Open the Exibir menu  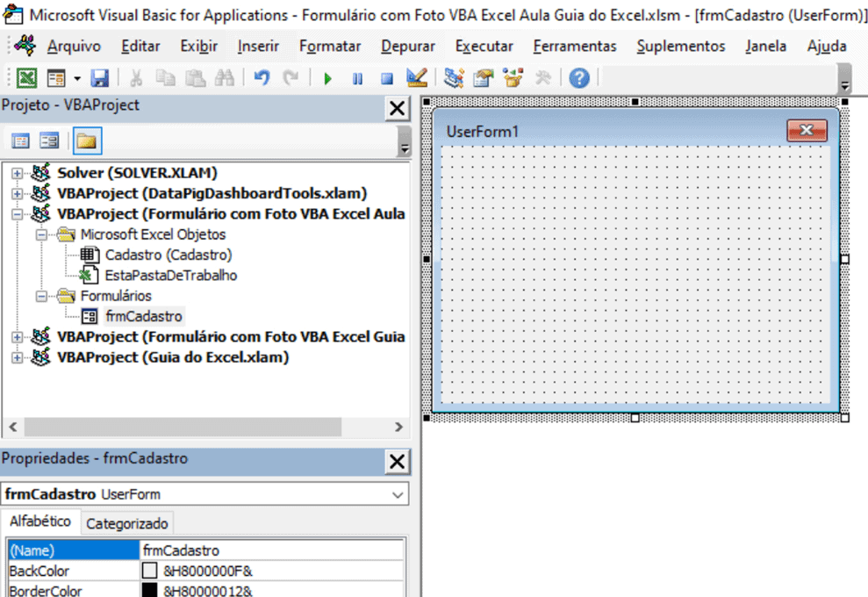point(198,46)
